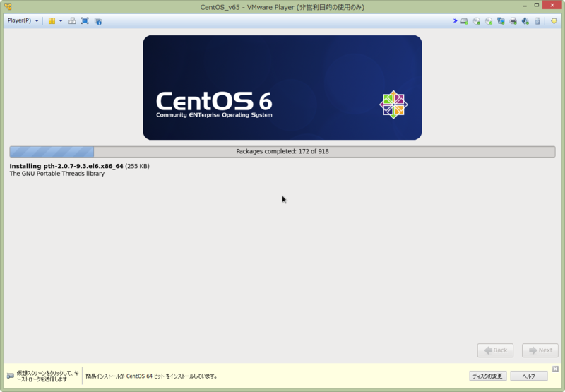Maximize the VMware Player window

(x=537, y=6)
